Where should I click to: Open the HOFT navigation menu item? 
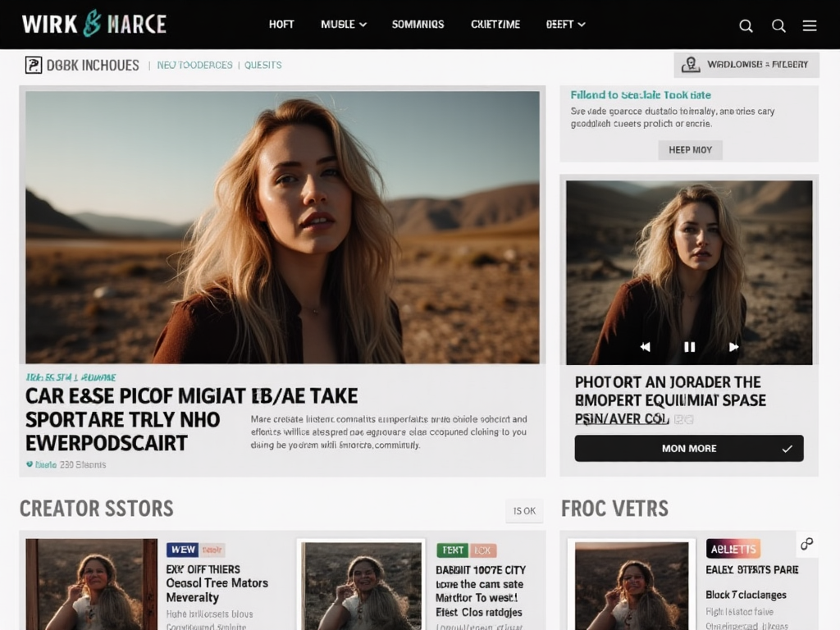(281, 25)
